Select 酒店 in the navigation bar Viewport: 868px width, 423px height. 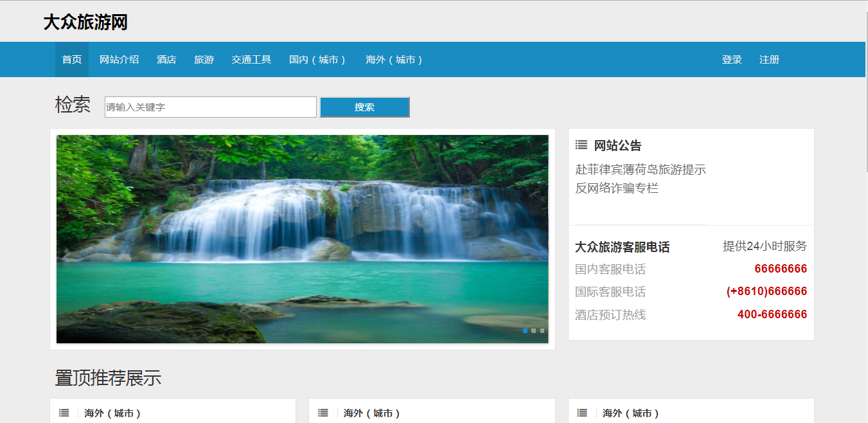point(166,60)
